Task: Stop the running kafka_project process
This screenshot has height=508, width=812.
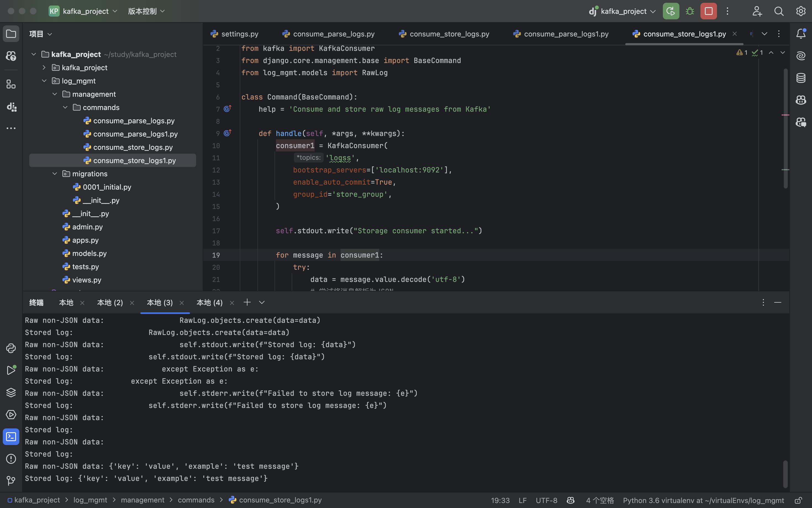Action: 708,11
